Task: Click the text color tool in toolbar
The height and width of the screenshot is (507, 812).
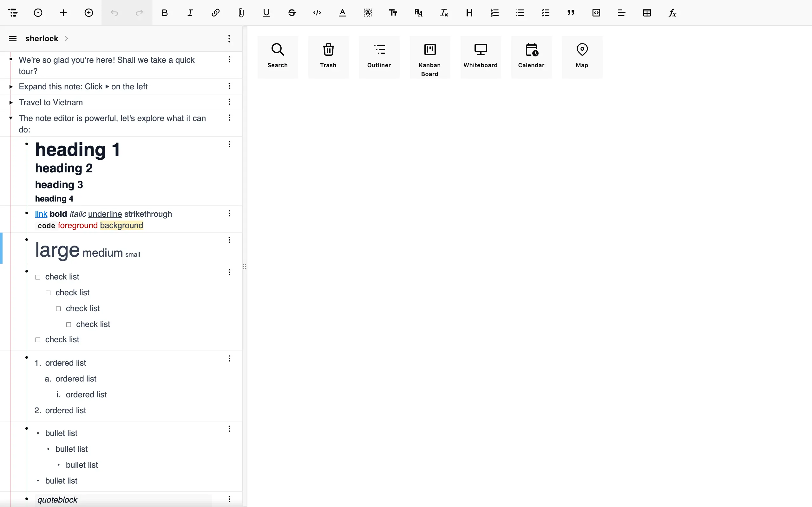Action: click(342, 13)
